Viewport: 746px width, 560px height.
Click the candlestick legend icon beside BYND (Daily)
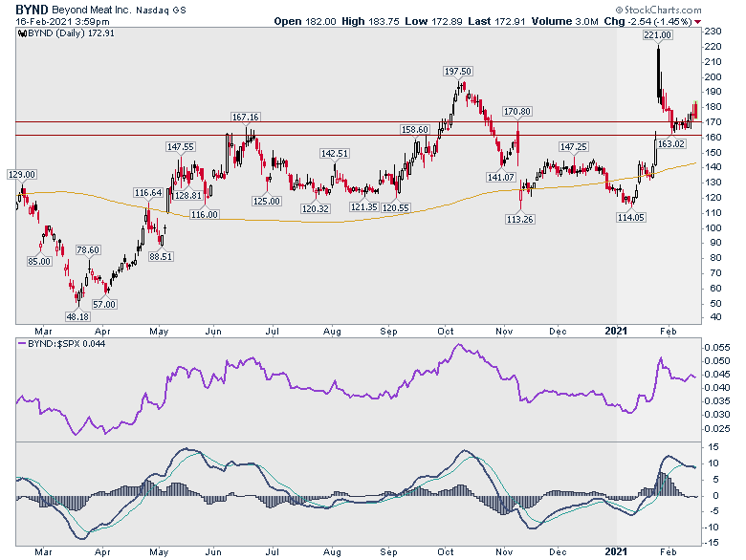pyautogui.click(x=22, y=33)
